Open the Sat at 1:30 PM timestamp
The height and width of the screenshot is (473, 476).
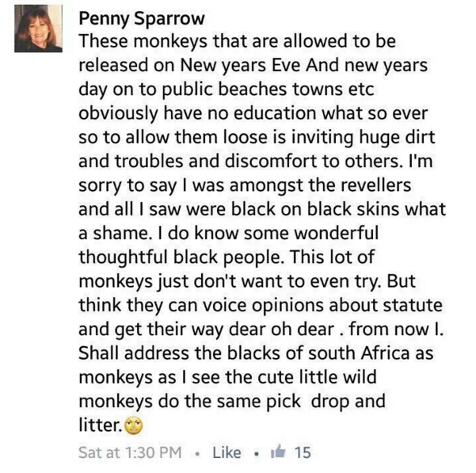click(x=131, y=452)
